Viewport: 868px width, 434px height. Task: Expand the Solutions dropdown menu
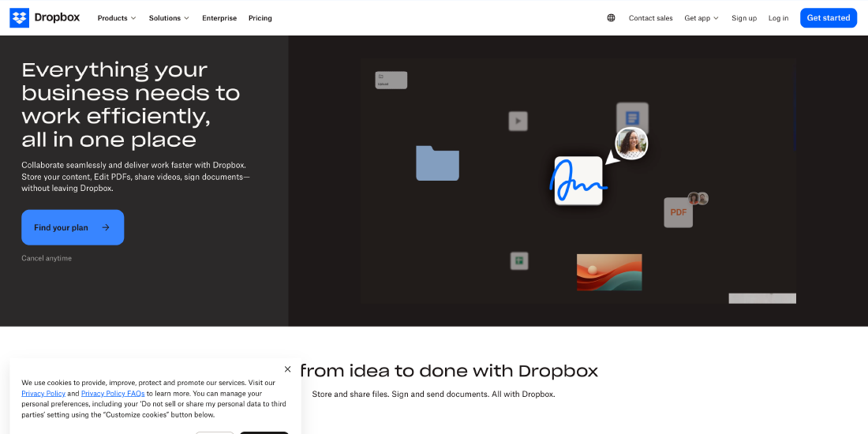(x=169, y=18)
